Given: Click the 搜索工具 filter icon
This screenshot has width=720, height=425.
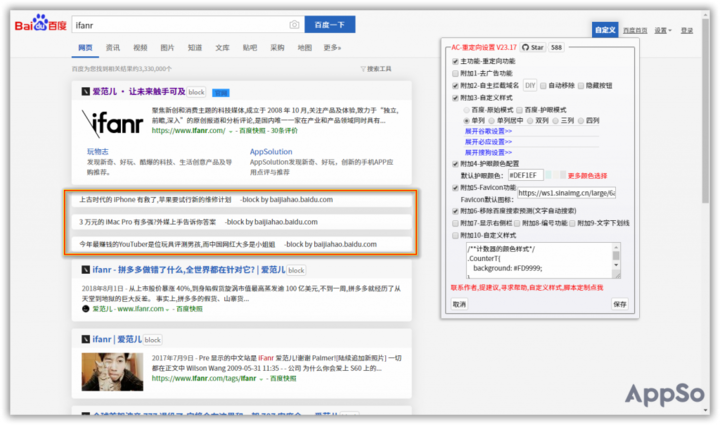Looking at the screenshot, I should [x=363, y=69].
